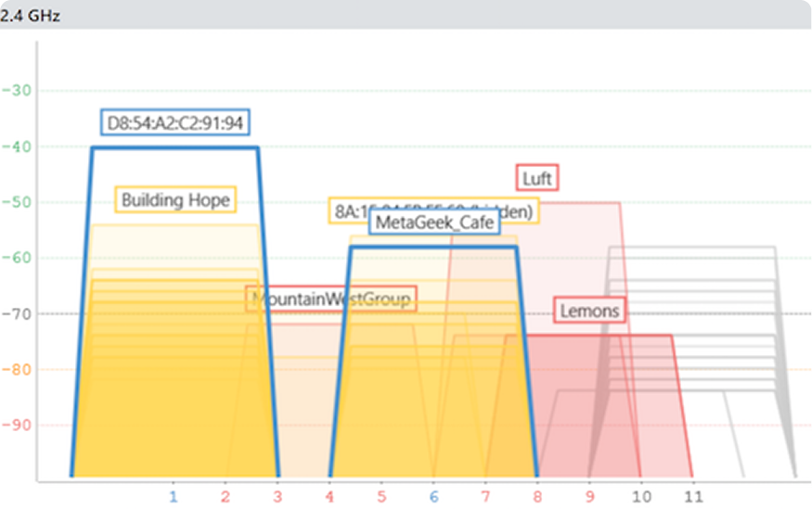Select the -40 dBm axis label
812x509 pixels.
[x=18, y=146]
